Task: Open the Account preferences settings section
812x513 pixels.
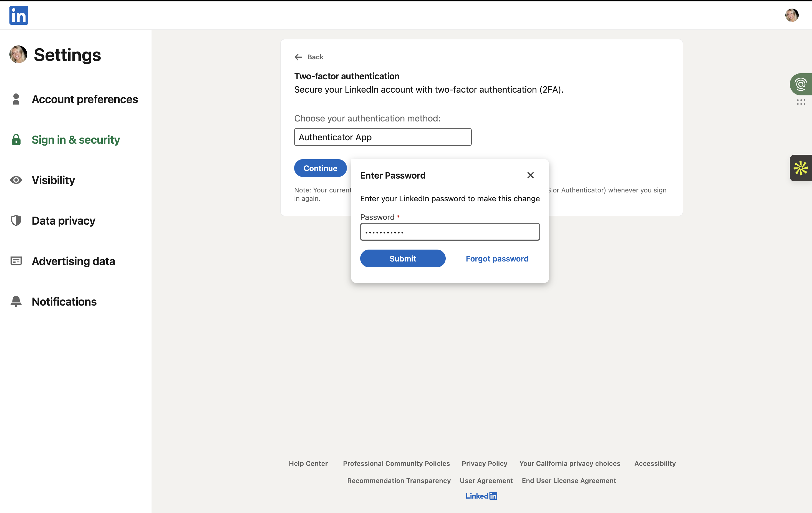Action: pos(85,99)
